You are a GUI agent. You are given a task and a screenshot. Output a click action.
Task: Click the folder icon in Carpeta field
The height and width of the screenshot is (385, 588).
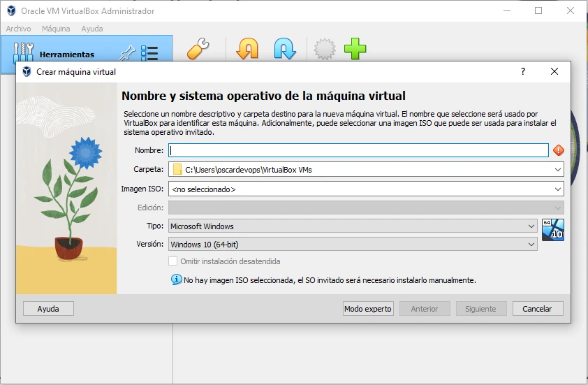177,170
